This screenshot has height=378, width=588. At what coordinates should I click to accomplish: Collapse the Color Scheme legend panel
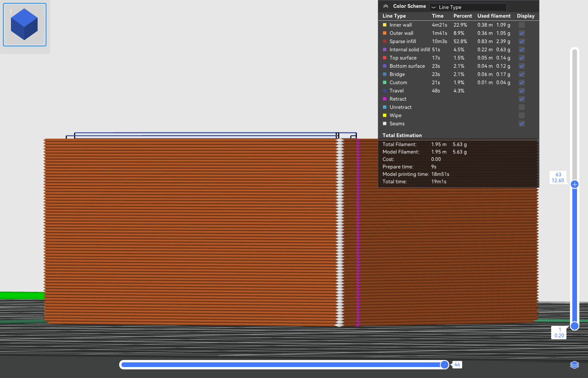point(386,6)
